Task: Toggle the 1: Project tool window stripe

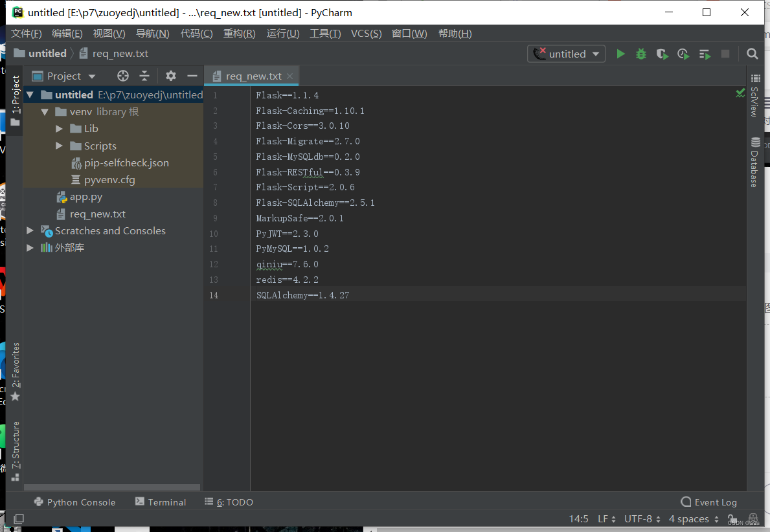Action: coord(16,100)
